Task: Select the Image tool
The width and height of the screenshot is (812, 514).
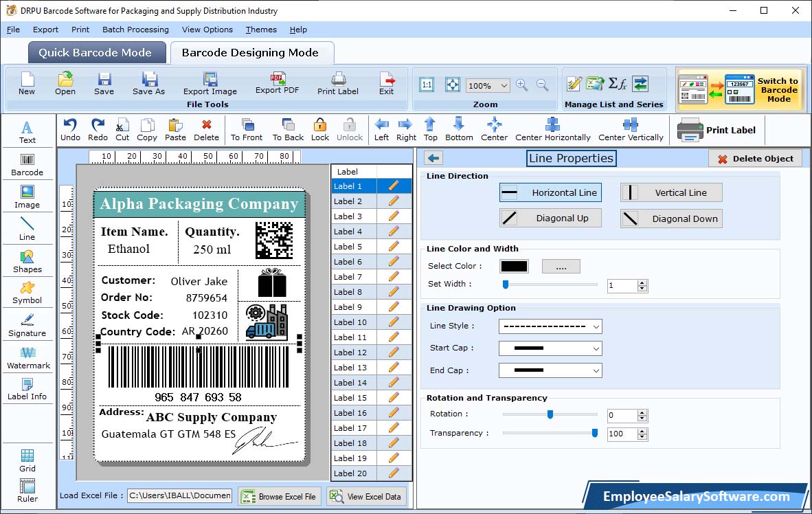Action: point(27,197)
